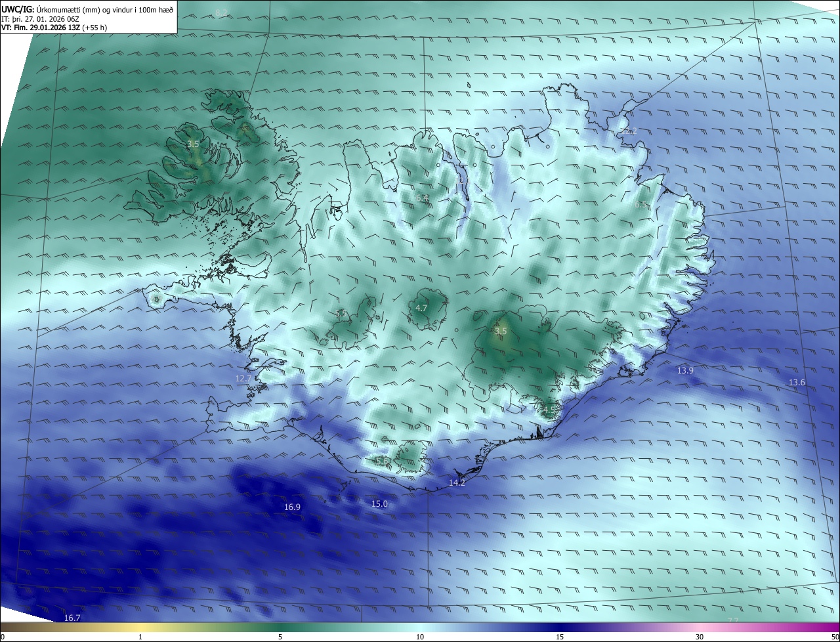
Task: Select the 6.5 label in East Iceland
Action: tap(640, 205)
